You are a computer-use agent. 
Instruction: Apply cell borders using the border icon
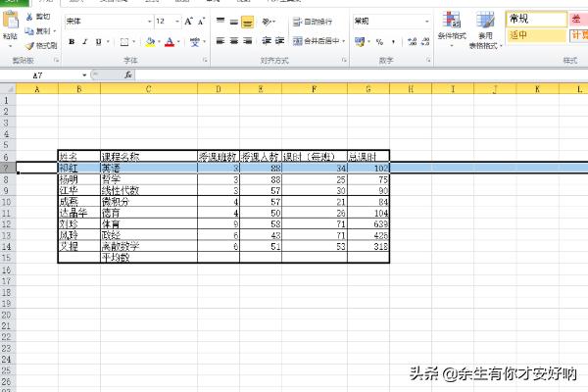click(124, 42)
